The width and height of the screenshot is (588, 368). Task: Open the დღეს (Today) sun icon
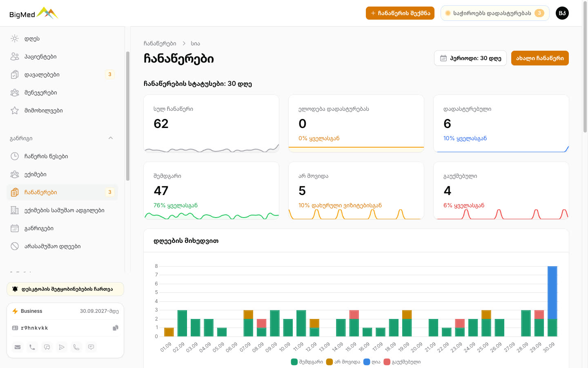coord(15,38)
